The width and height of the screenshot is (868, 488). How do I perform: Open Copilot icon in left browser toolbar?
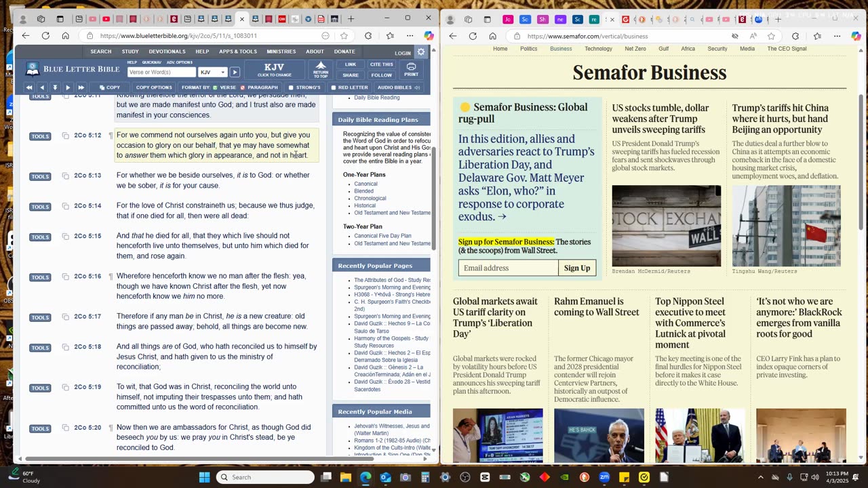tap(429, 36)
